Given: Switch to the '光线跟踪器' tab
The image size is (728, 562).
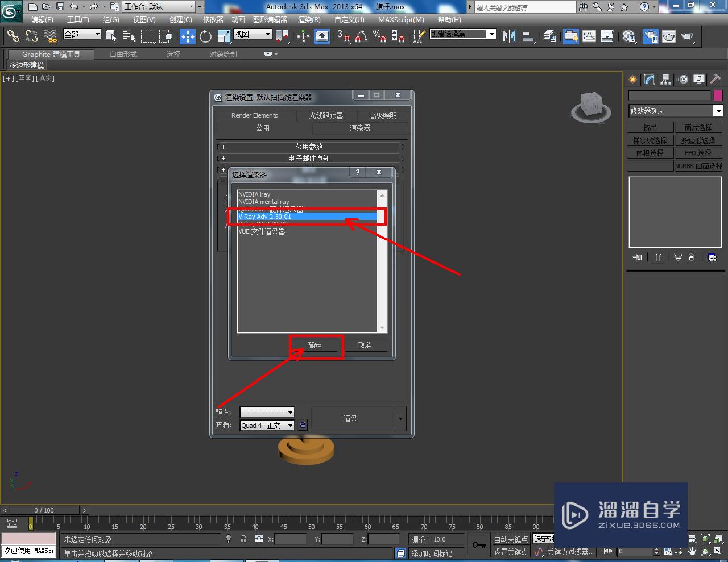Looking at the screenshot, I should (326, 115).
